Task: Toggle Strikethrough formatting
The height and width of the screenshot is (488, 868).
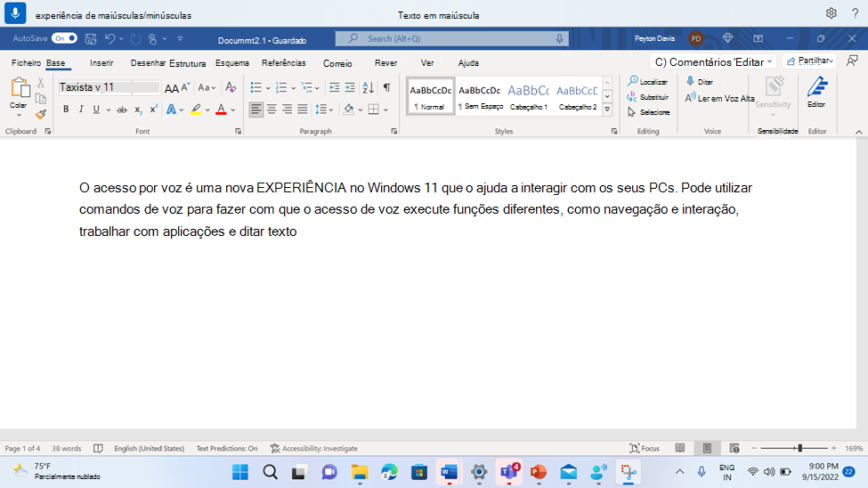Action: (122, 110)
